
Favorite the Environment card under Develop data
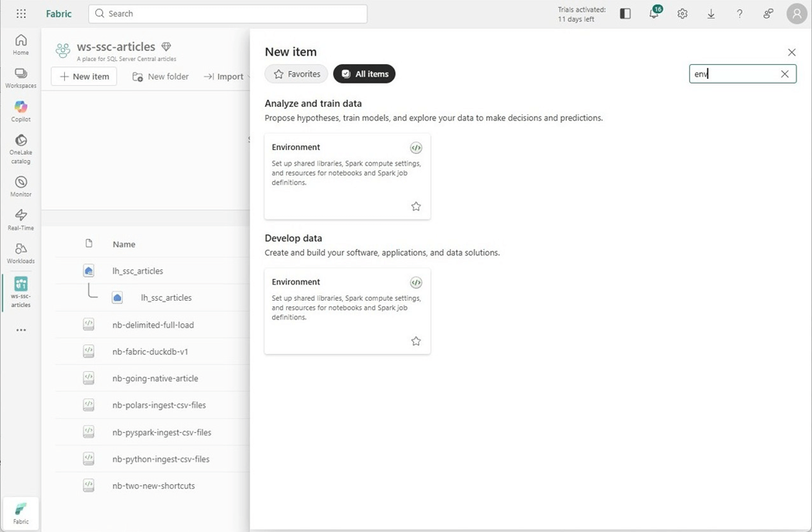[x=416, y=341]
